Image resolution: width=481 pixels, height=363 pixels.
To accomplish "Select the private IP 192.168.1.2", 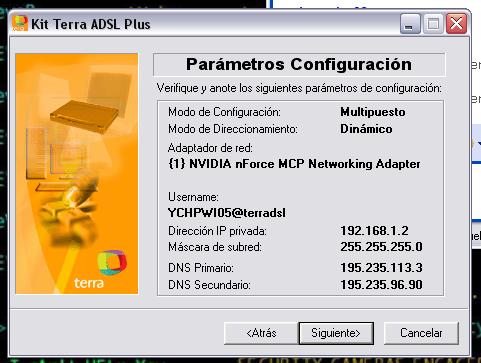I will click(374, 231).
